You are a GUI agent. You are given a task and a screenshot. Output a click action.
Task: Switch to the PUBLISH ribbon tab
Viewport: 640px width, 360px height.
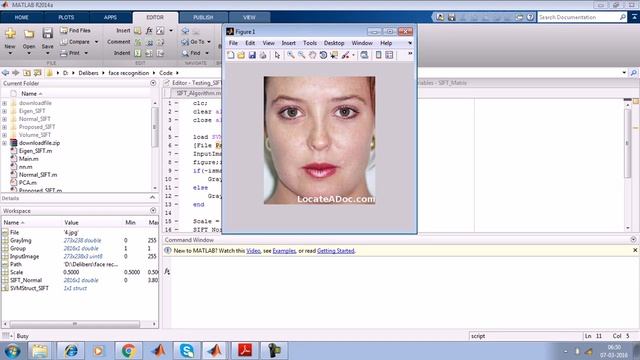tap(203, 18)
